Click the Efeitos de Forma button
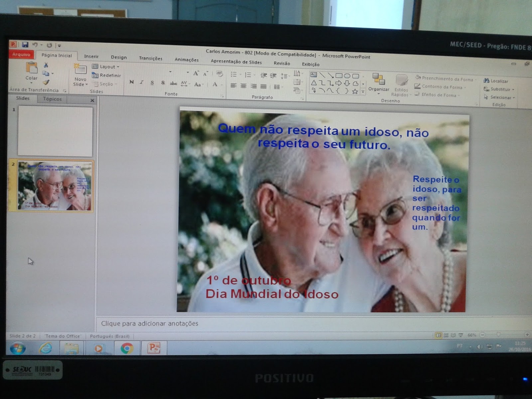 [x=437, y=95]
